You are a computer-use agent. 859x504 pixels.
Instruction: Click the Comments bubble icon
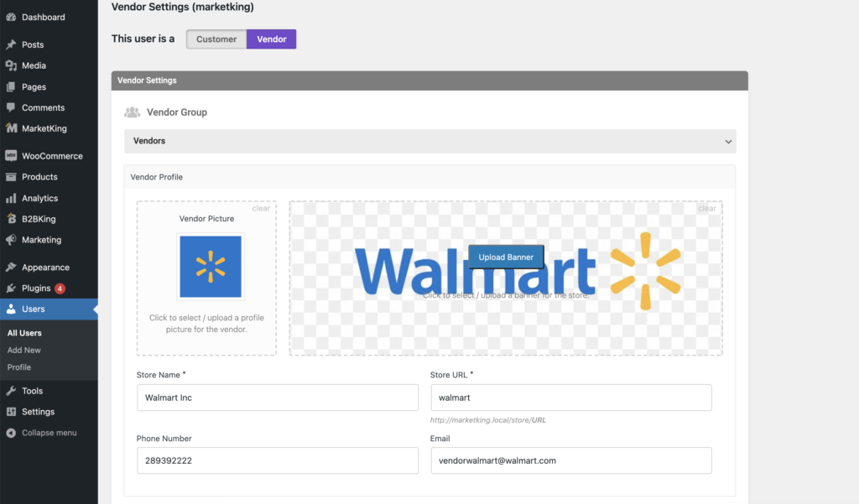[11, 107]
